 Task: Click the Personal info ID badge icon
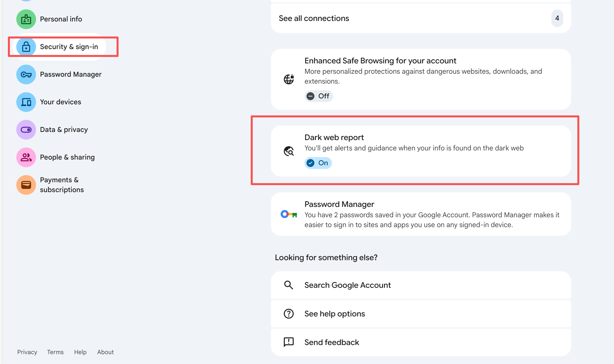click(26, 19)
